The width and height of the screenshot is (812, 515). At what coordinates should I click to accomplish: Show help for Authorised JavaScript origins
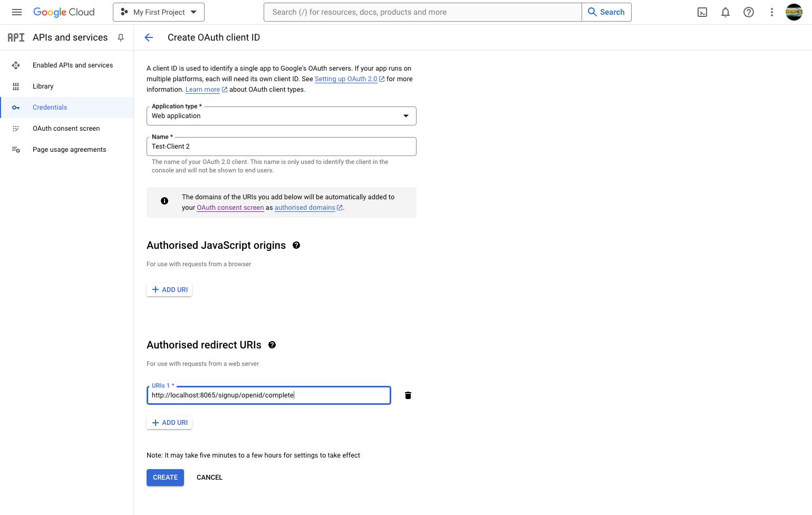[x=296, y=245]
